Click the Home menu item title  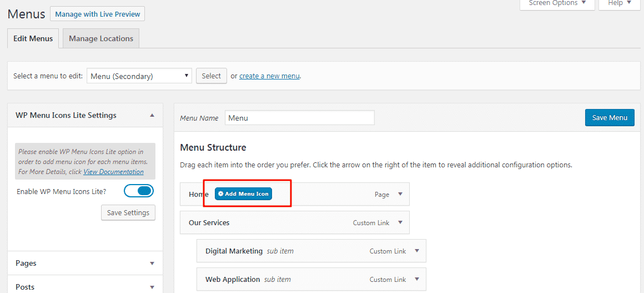click(x=198, y=194)
